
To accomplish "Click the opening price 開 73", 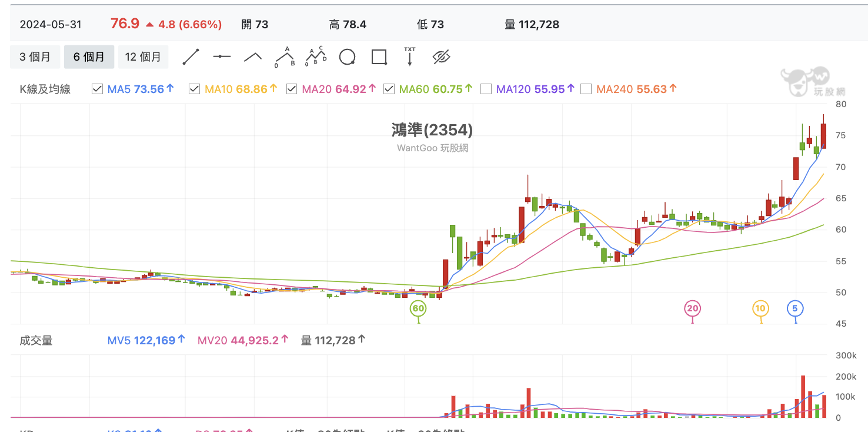I will click(x=255, y=25).
